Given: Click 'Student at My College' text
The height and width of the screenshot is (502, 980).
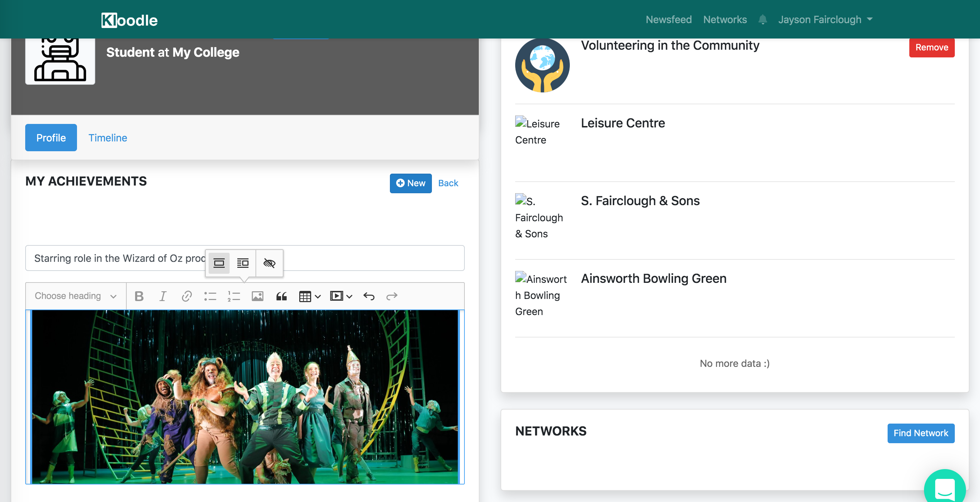Looking at the screenshot, I should 173,53.
